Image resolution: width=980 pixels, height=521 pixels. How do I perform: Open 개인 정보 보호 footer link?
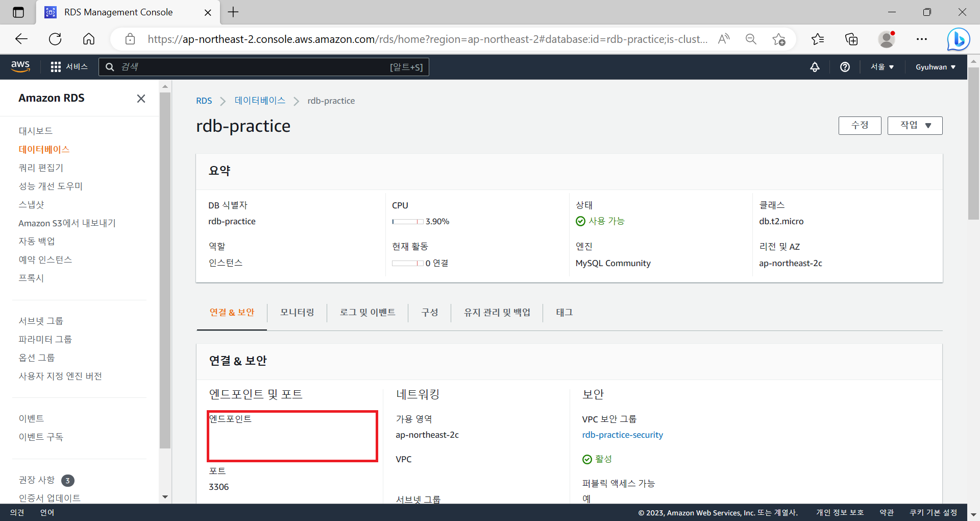[840, 512]
